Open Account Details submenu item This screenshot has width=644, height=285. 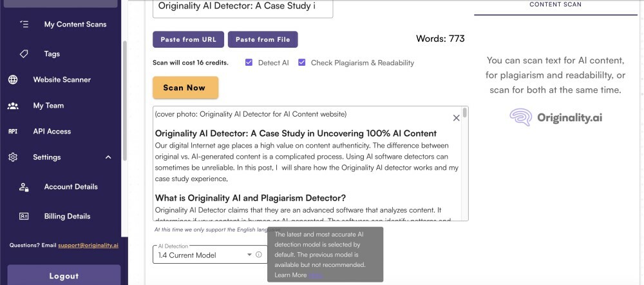[x=71, y=187]
